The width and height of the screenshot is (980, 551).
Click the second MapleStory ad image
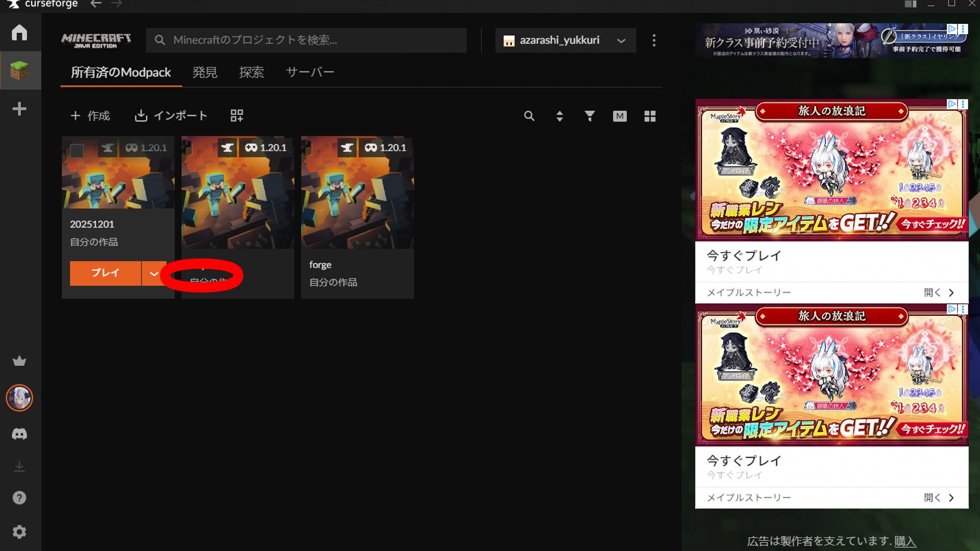point(831,374)
